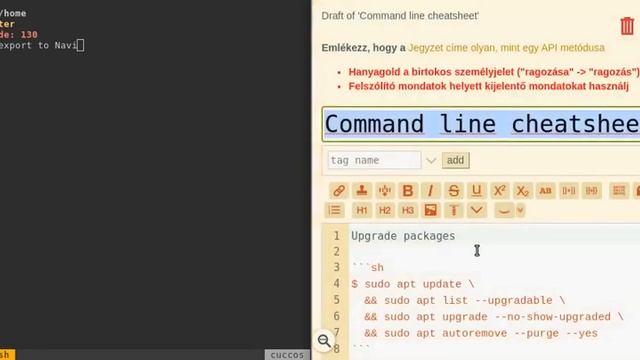The image size is (640, 360).
Task: Click the zoom-out magnifier icon
Action: click(324, 340)
